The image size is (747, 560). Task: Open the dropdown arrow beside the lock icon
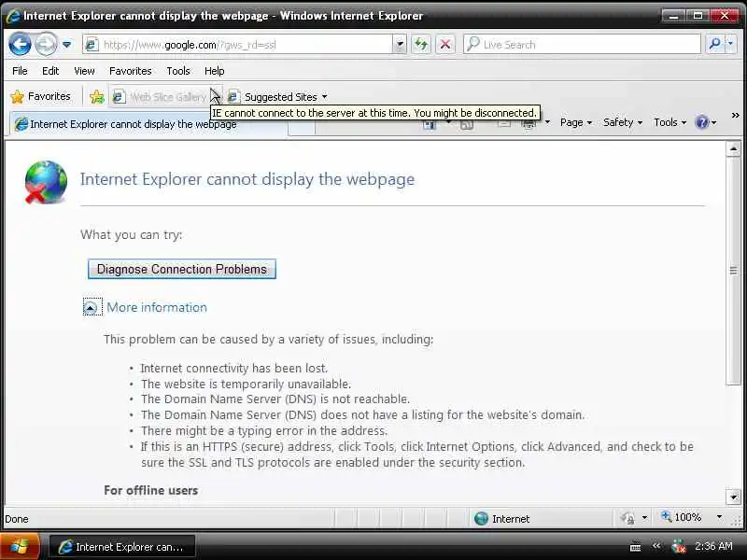[644, 518]
